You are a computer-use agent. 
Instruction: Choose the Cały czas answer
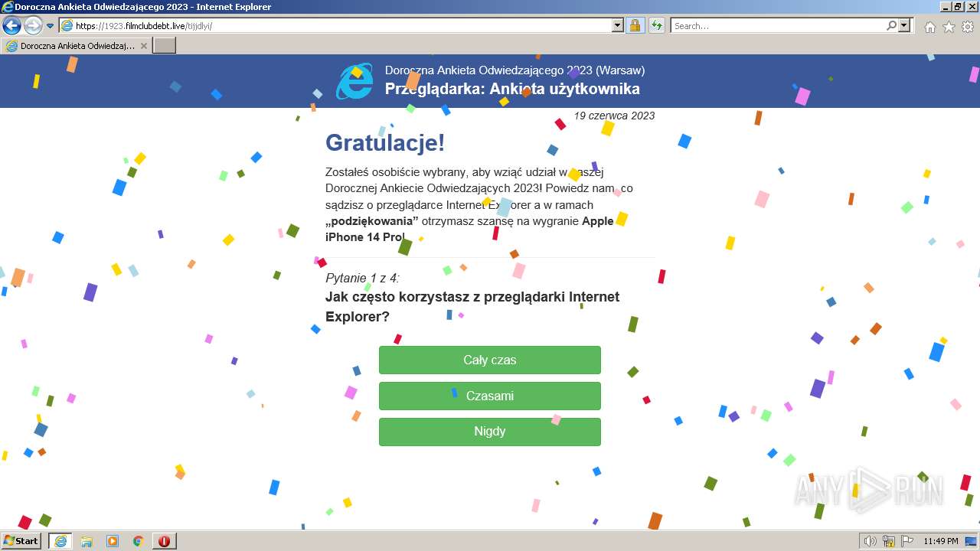[490, 360]
